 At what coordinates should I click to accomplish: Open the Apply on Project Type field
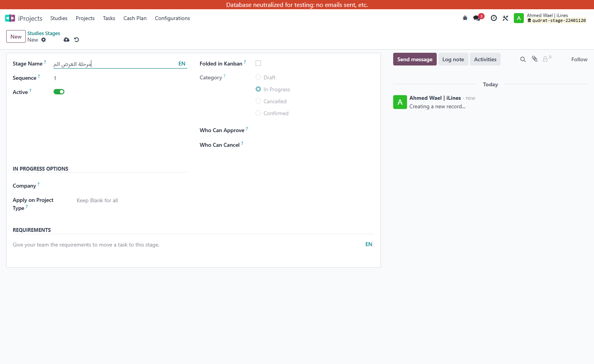pos(132,200)
